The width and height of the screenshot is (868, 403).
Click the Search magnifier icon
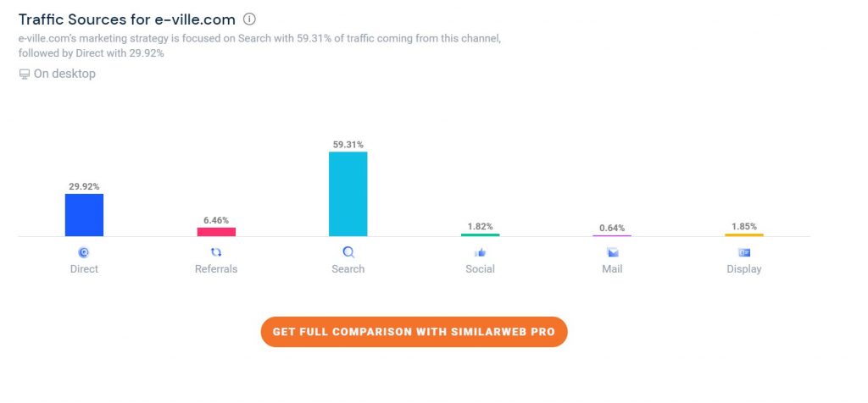(348, 252)
